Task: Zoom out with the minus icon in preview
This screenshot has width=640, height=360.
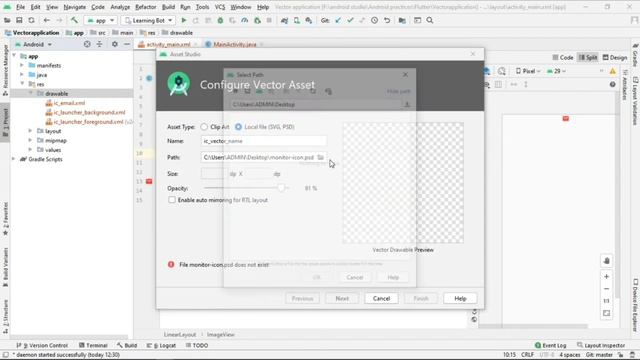Action: tap(607, 289)
